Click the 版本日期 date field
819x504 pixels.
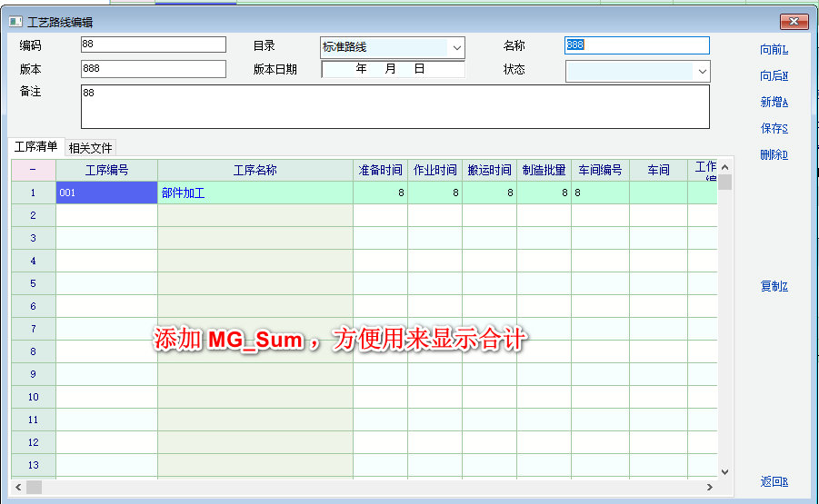[x=393, y=69]
